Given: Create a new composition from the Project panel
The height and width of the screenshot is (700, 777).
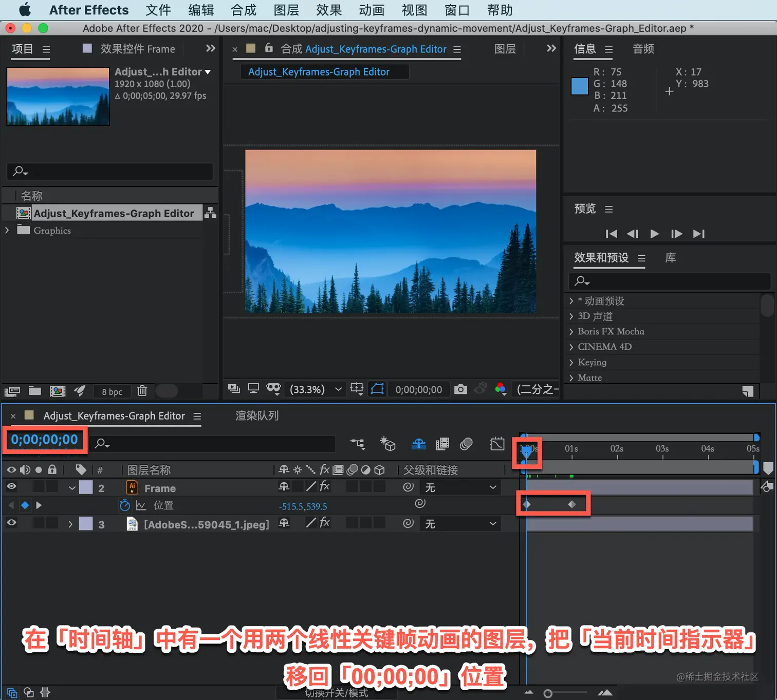Looking at the screenshot, I should click(58, 391).
